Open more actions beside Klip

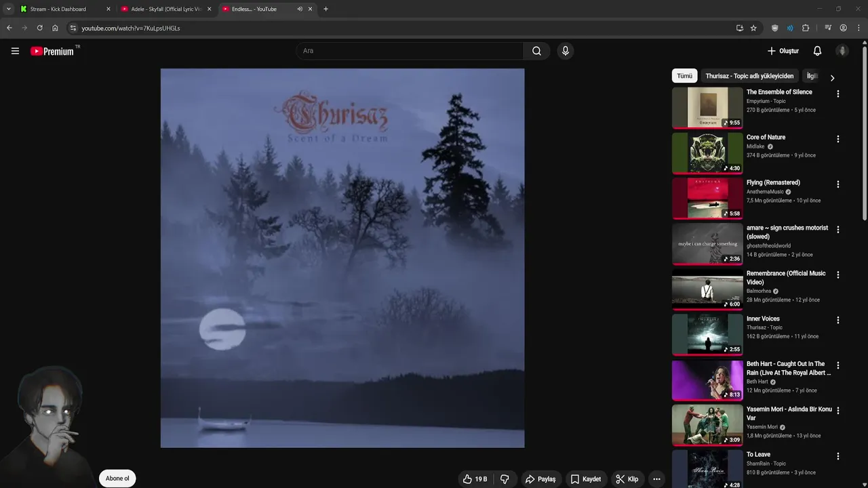[x=656, y=479]
